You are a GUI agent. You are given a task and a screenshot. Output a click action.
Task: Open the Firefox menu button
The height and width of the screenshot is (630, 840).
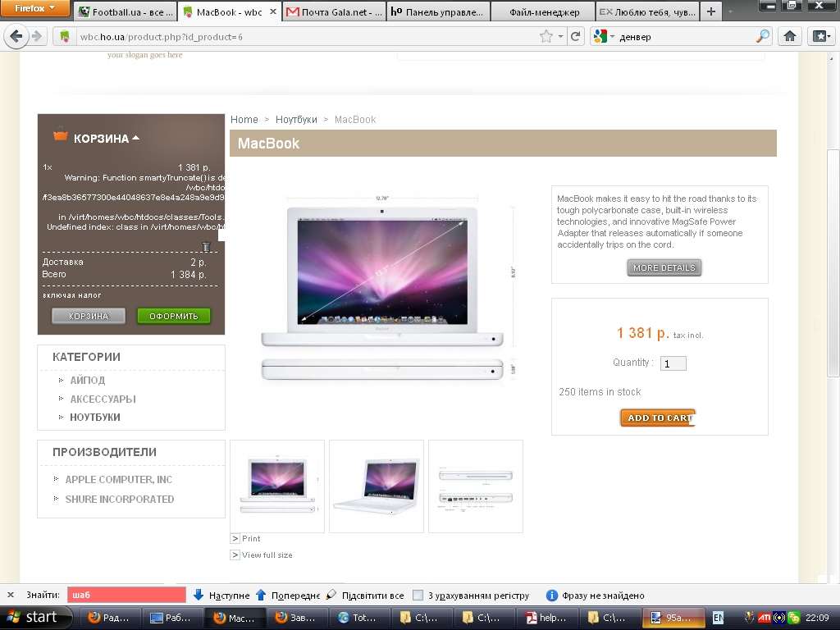pyautogui.click(x=34, y=8)
